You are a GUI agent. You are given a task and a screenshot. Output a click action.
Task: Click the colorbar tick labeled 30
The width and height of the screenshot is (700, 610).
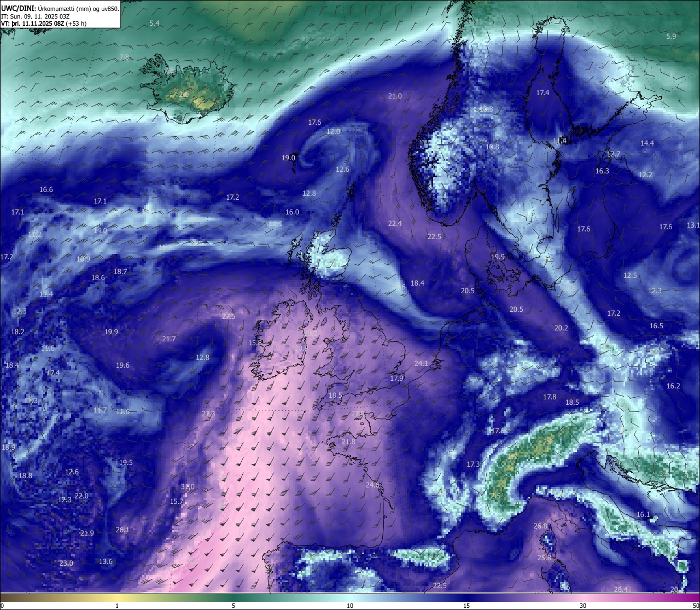pos(583,605)
